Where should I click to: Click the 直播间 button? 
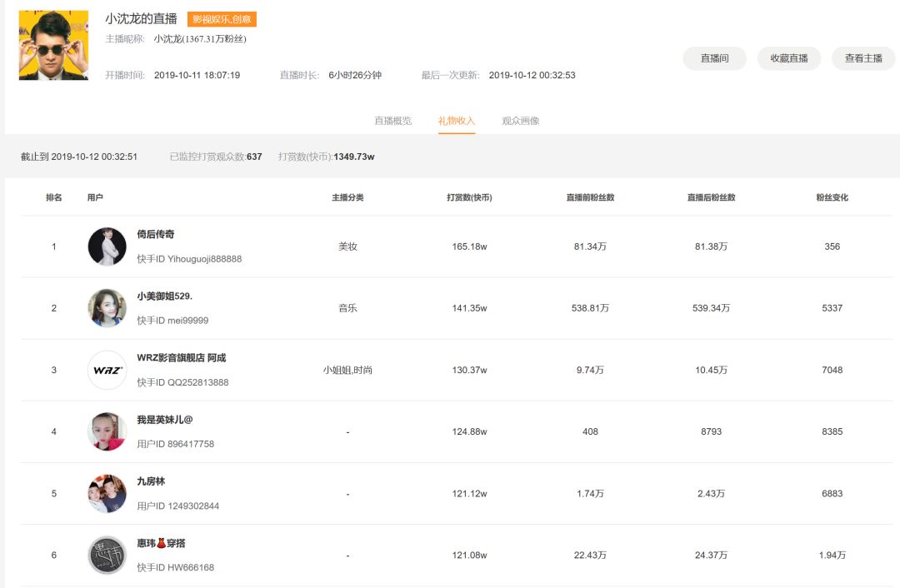[714, 59]
